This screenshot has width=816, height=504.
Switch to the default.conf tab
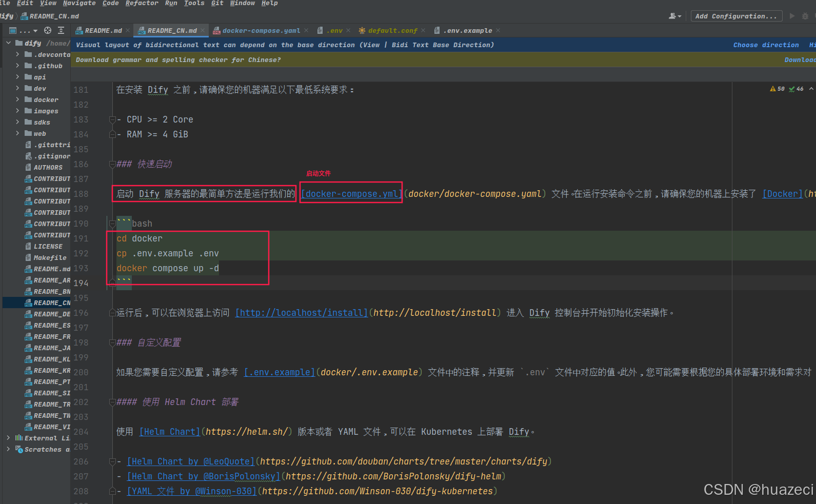point(392,31)
